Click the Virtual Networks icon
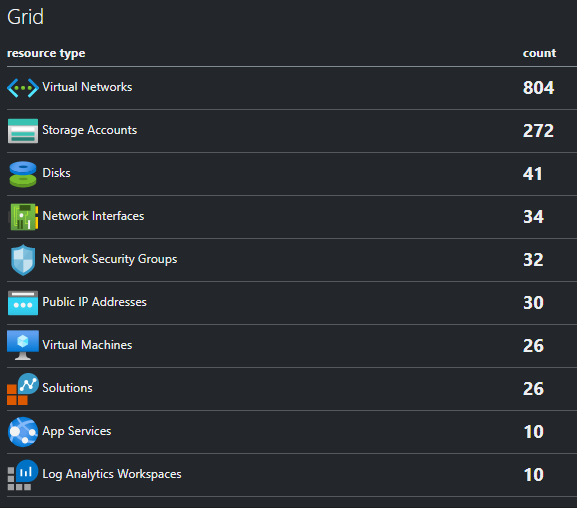The width and height of the screenshot is (577, 508). point(23,88)
